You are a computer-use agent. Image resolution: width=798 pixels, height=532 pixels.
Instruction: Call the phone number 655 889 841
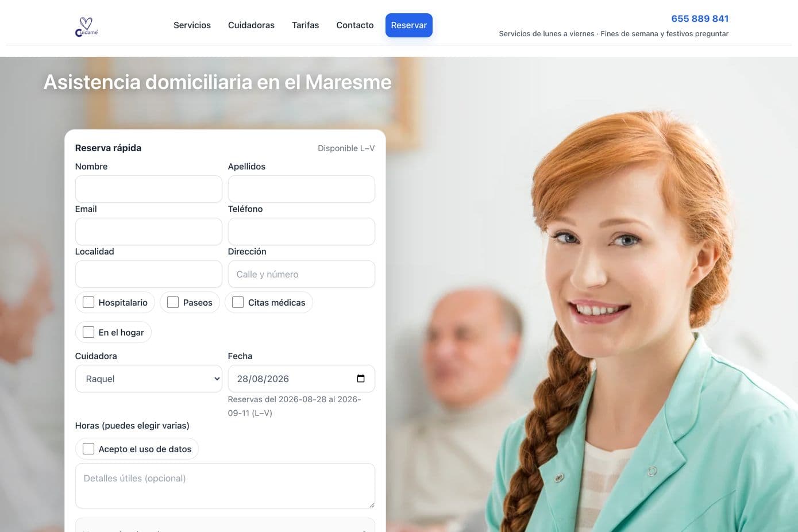coord(700,18)
